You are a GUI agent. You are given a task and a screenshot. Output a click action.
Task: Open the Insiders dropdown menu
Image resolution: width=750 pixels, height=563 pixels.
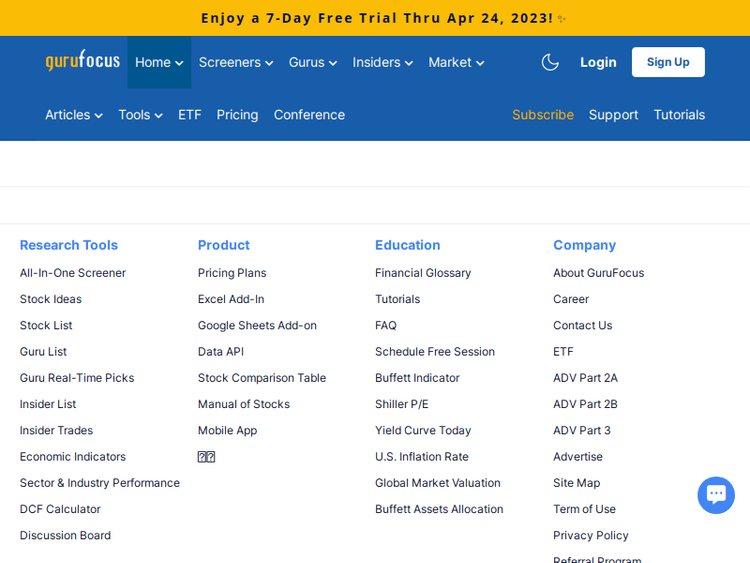click(x=382, y=62)
